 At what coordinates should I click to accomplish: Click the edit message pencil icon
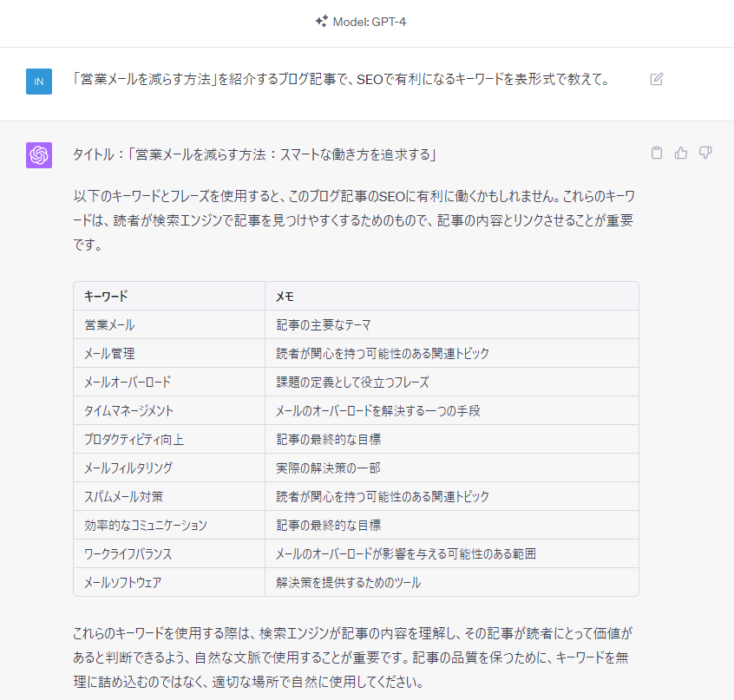[x=656, y=79]
